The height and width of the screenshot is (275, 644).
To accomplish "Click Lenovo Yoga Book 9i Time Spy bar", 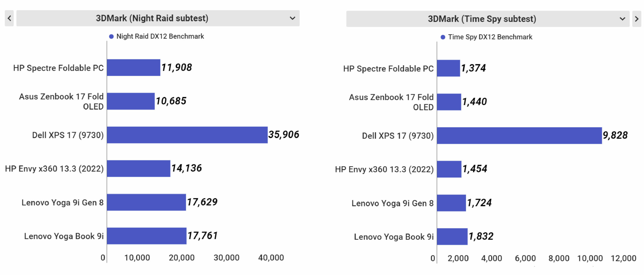I will [x=452, y=236].
